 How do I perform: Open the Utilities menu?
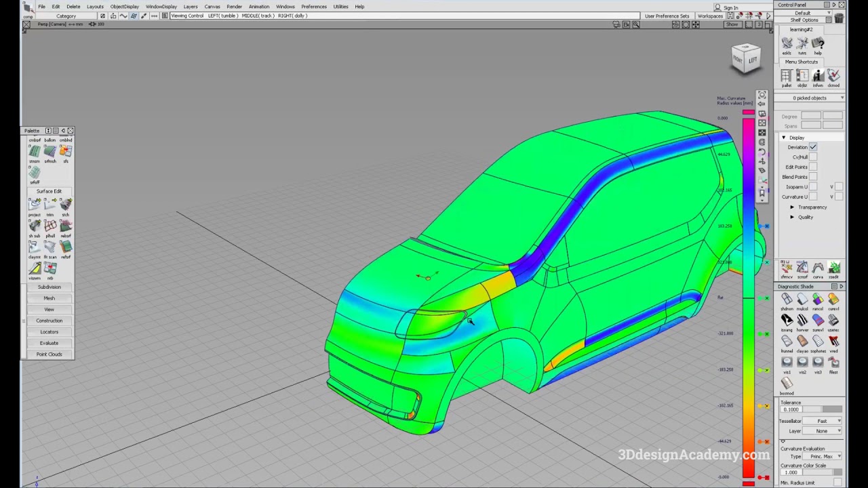tap(340, 7)
